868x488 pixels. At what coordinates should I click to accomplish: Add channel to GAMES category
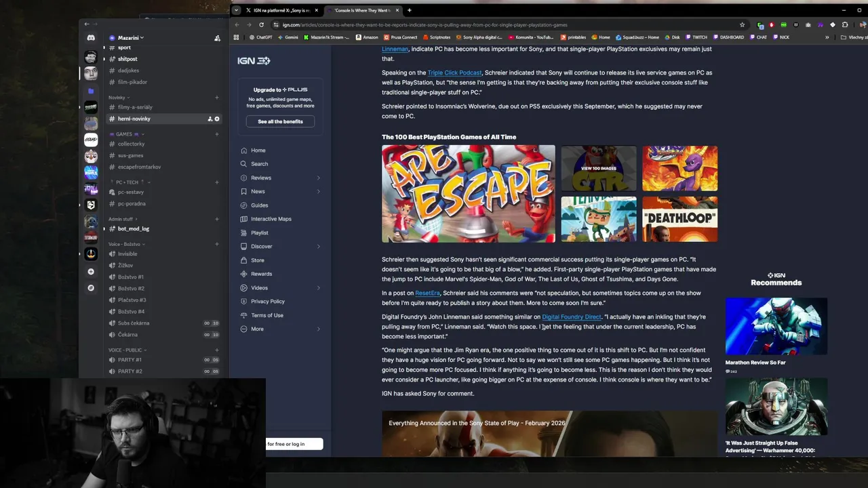217,134
